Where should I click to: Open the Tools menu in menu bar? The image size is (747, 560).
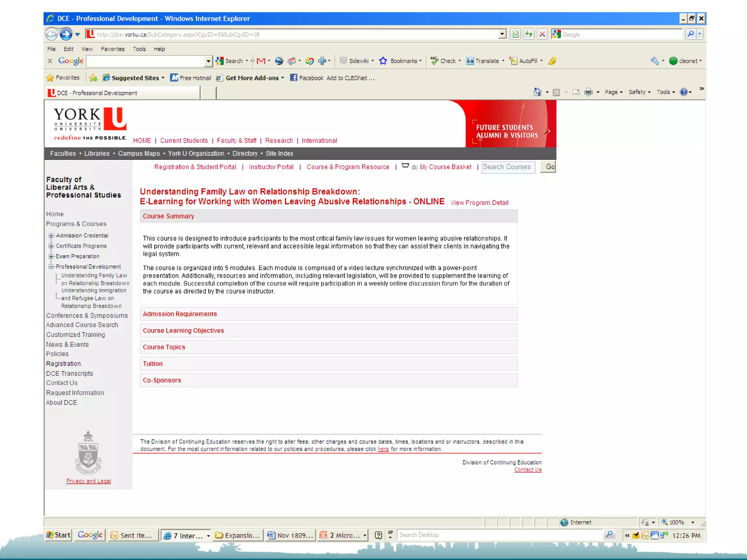pos(139,49)
